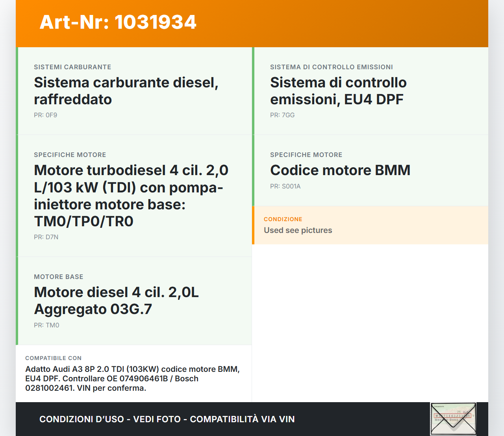Click the Fahrgestell-Nr. label on the envelope image
Image resolution: width=504 pixels, height=436 pixels.
[x=439, y=406]
